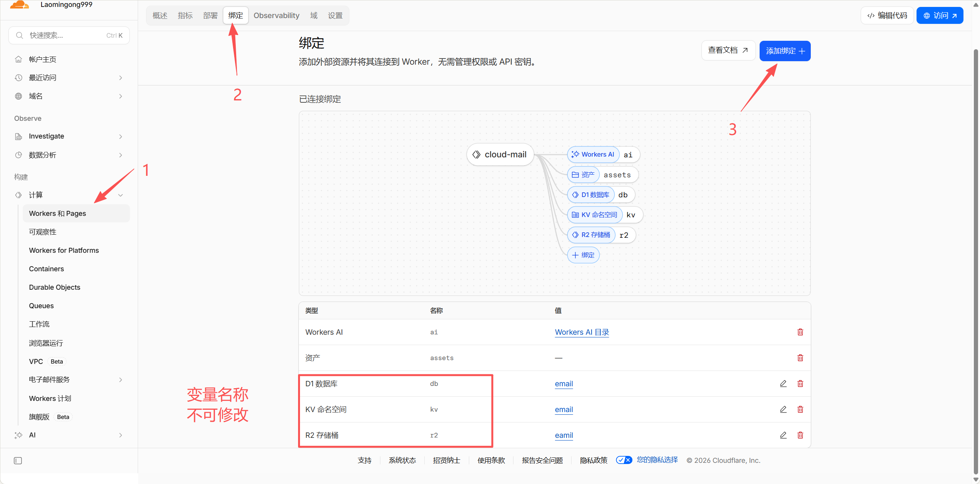Viewport: 980px width, 484px height.
Task: Switch to the 部署 tab
Action: tap(210, 15)
